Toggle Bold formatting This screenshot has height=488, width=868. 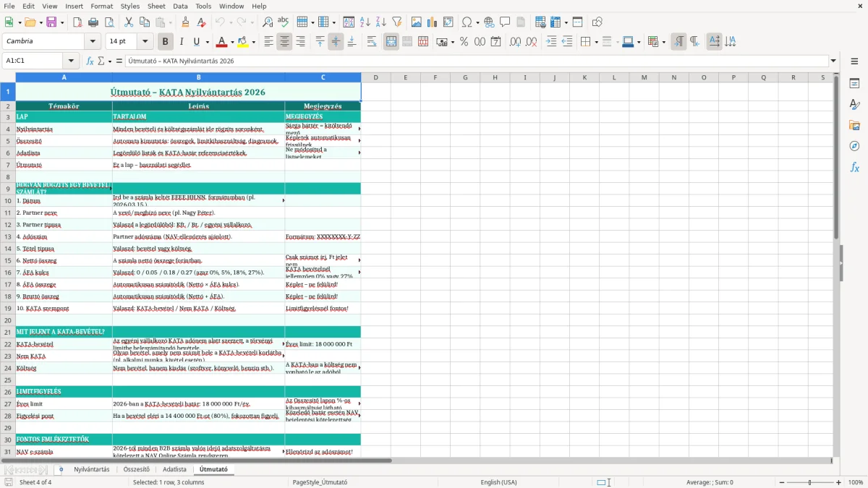(165, 42)
